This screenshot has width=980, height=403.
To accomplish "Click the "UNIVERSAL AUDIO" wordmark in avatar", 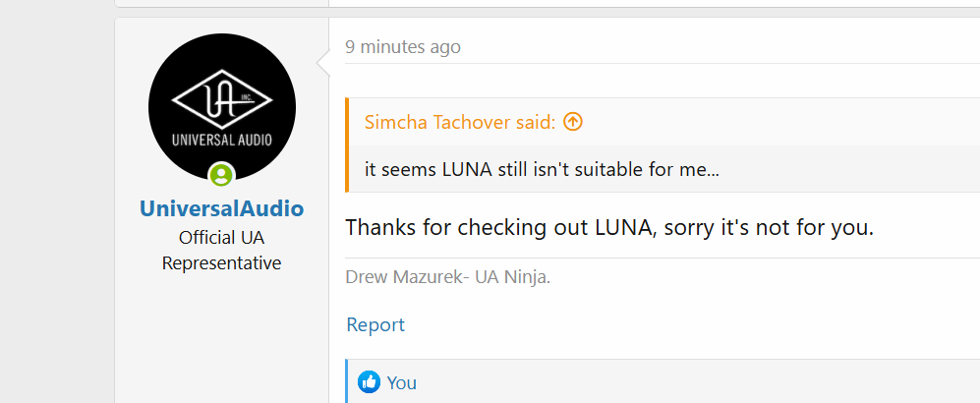I will click(222, 139).
